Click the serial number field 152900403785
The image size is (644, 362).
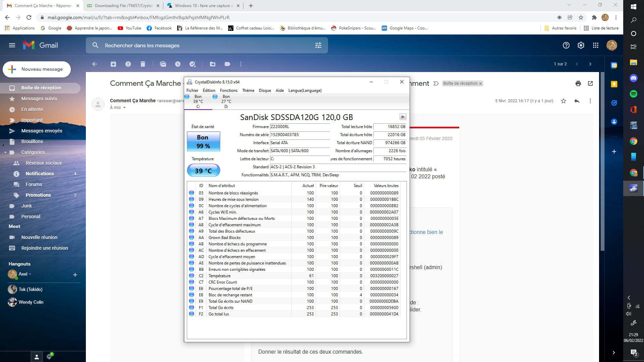coord(300,135)
